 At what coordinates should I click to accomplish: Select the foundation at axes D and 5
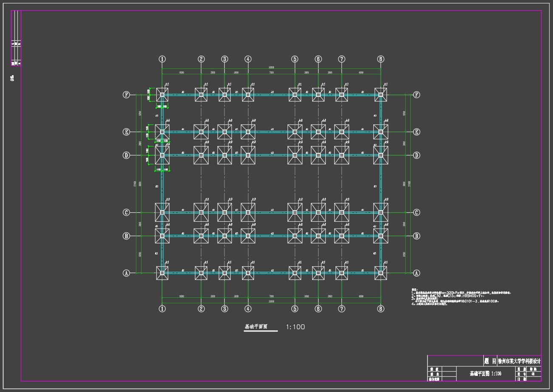(x=295, y=155)
